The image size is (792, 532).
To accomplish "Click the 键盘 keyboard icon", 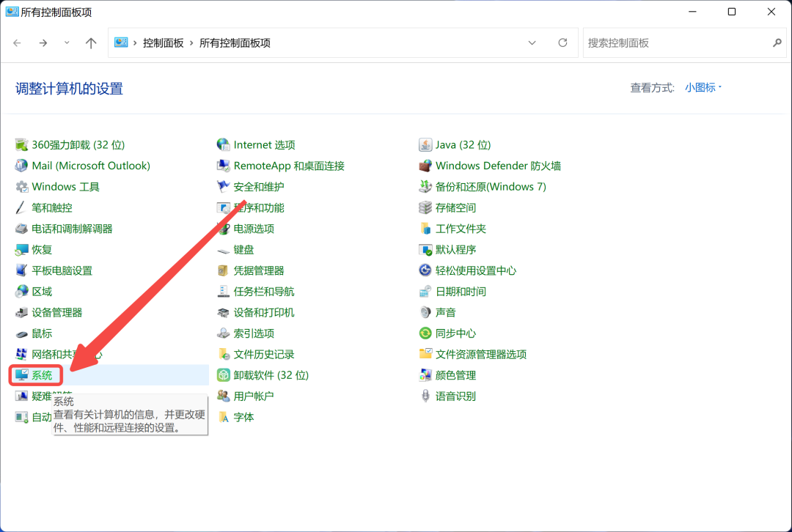I will pos(223,250).
